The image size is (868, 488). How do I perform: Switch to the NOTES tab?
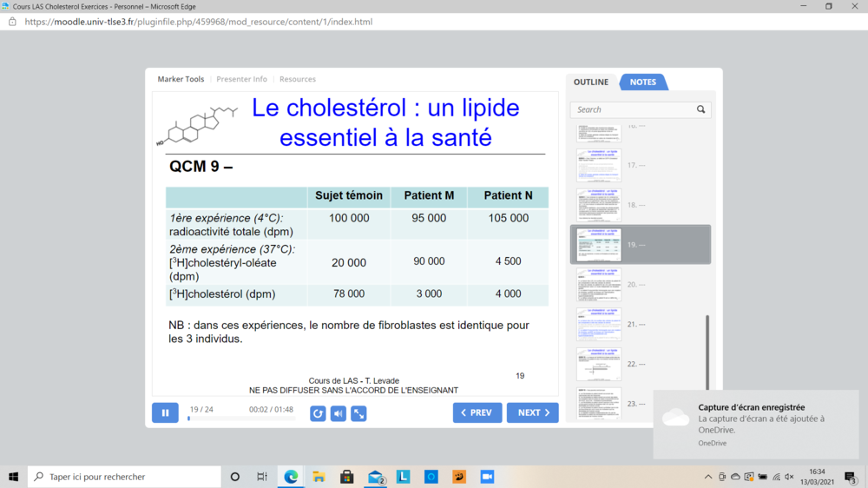coord(642,82)
